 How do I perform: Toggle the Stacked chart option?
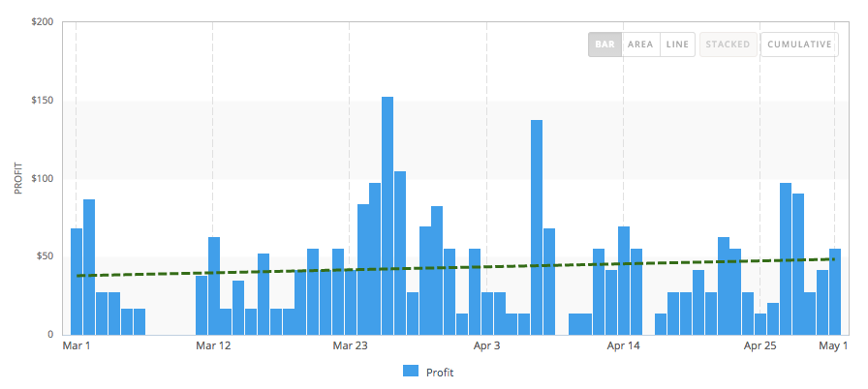click(x=728, y=45)
